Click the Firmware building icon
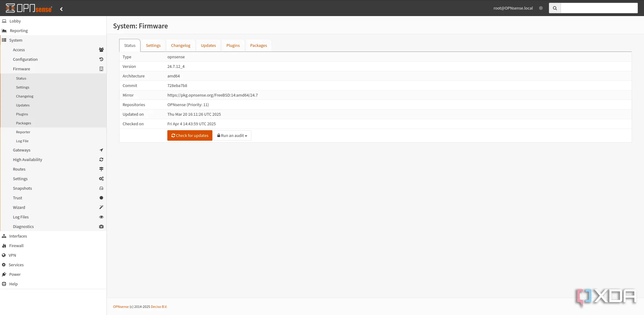This screenshot has width=644, height=315. [x=101, y=69]
